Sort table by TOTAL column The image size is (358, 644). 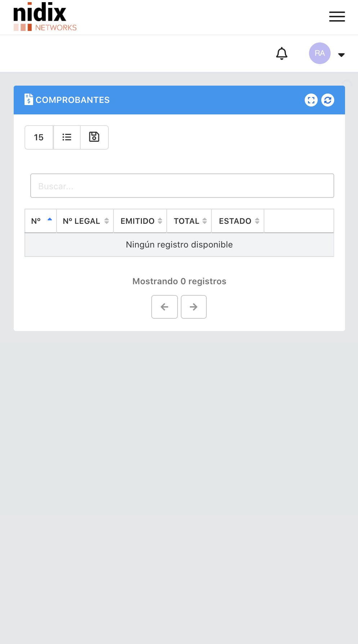189,221
